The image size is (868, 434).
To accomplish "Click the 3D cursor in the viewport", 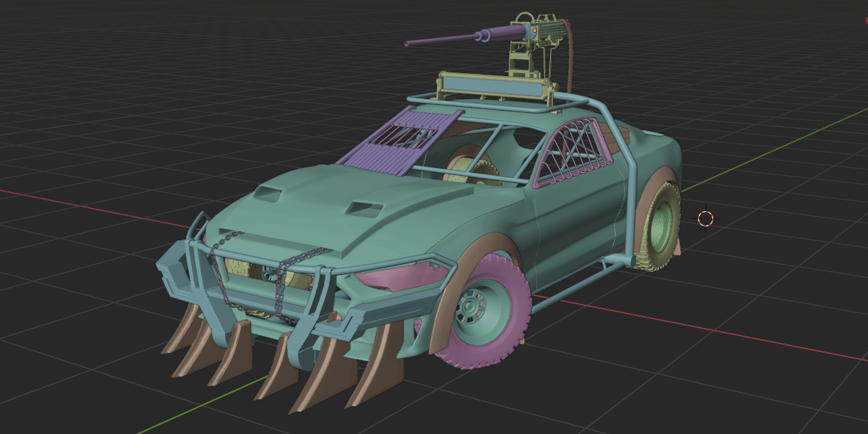I will tap(706, 218).
